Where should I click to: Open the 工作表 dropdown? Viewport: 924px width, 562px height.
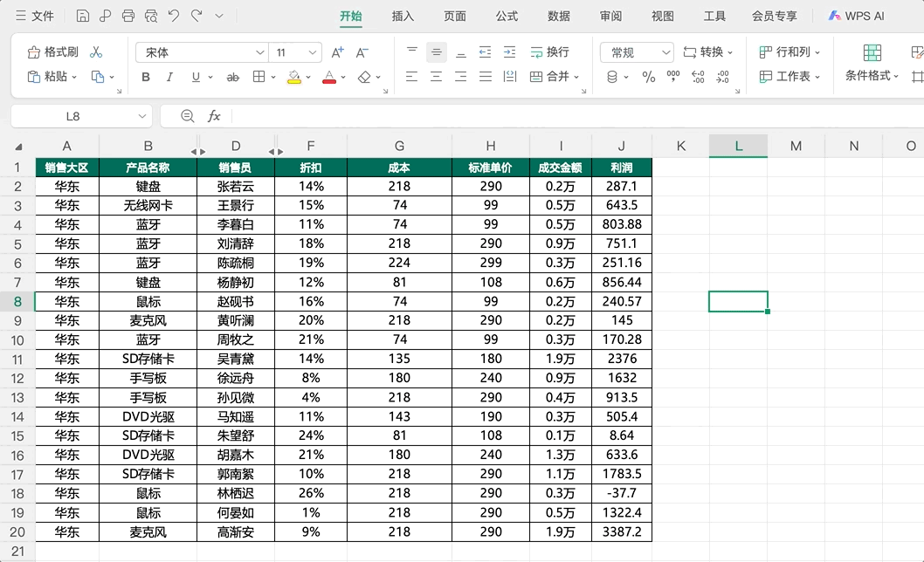[x=790, y=77]
